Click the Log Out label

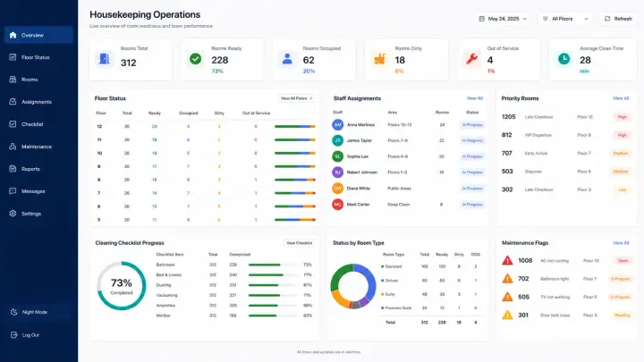pos(30,335)
